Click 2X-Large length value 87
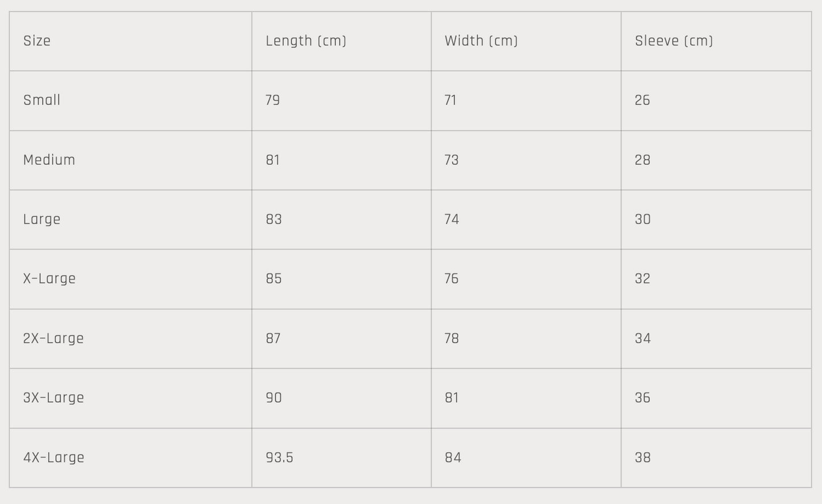This screenshot has width=822, height=504. click(273, 338)
